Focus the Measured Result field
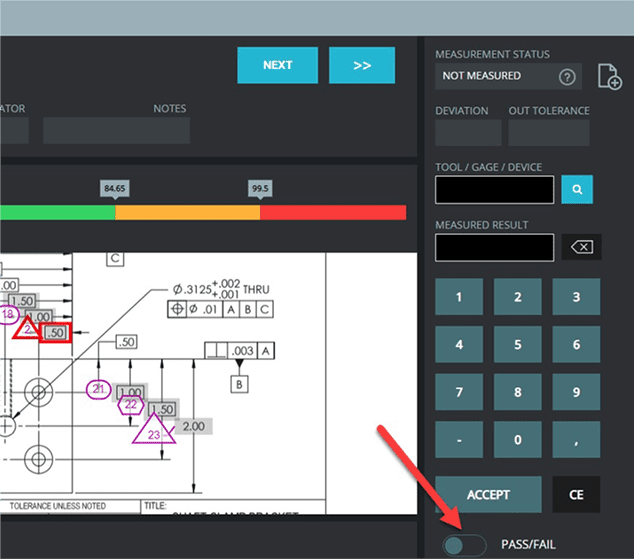 point(495,247)
